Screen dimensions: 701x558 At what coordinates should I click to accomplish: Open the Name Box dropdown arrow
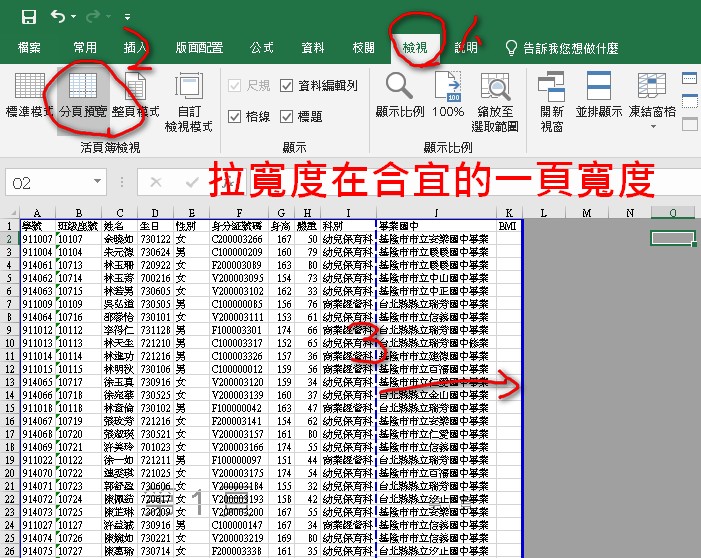pos(121,182)
